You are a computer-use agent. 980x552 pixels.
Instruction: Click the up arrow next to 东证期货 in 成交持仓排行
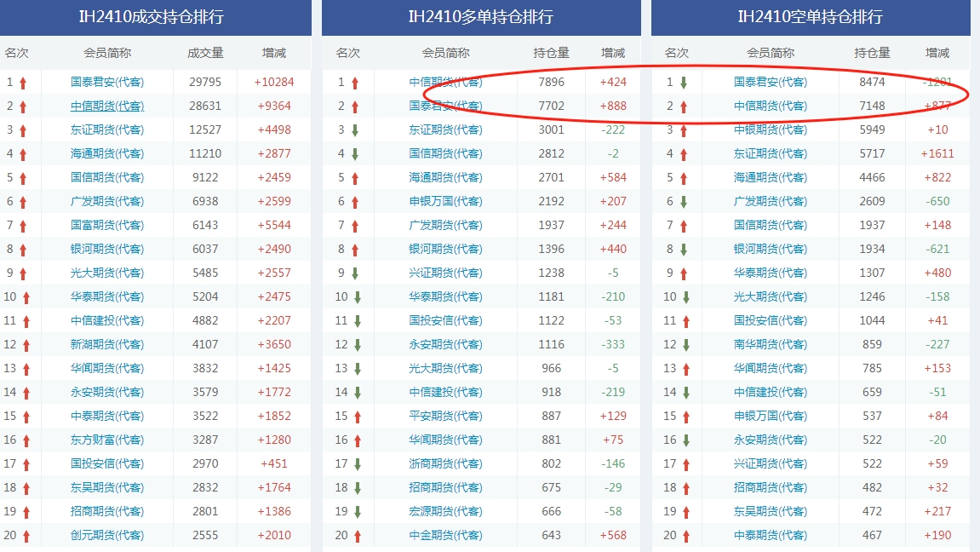(x=23, y=130)
